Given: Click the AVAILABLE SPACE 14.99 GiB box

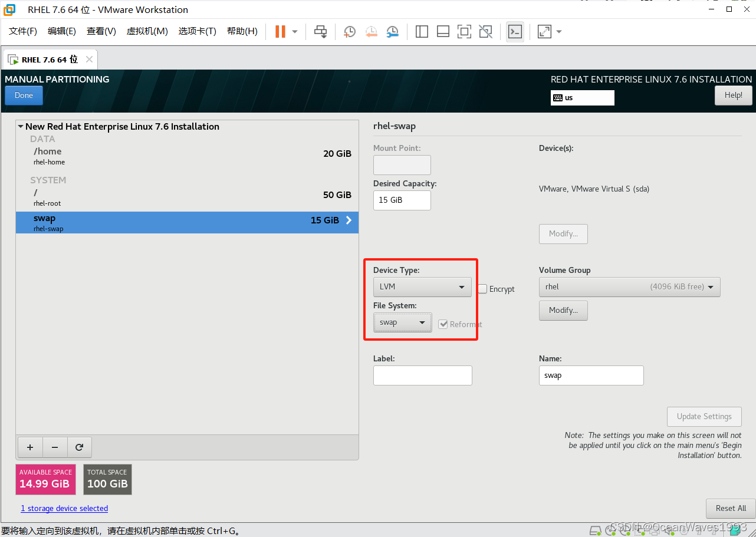Looking at the screenshot, I should [x=46, y=479].
